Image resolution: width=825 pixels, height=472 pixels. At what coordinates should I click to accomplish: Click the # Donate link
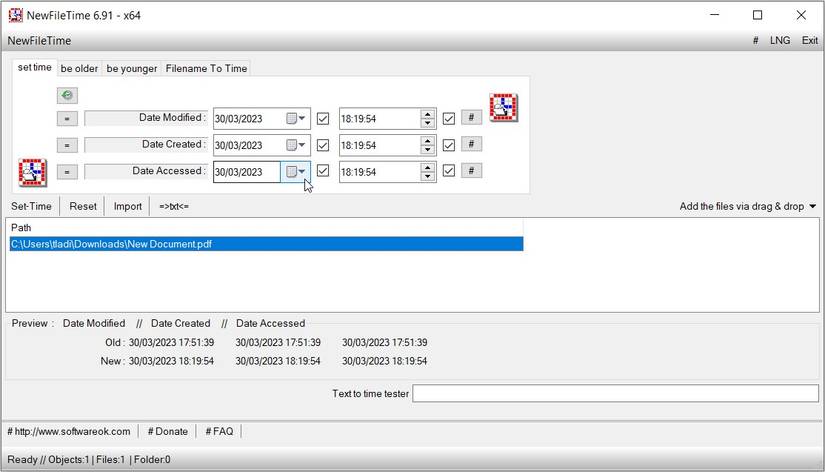click(x=168, y=431)
